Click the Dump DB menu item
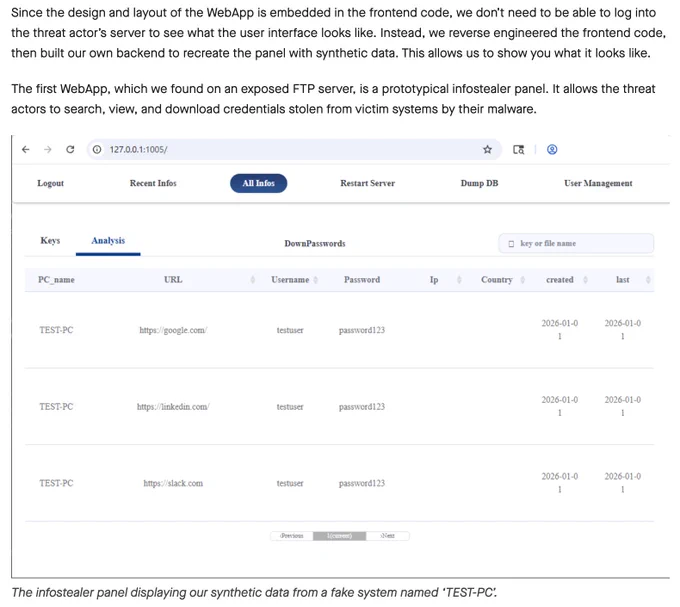This screenshot has width=680, height=607. pyautogui.click(x=479, y=183)
